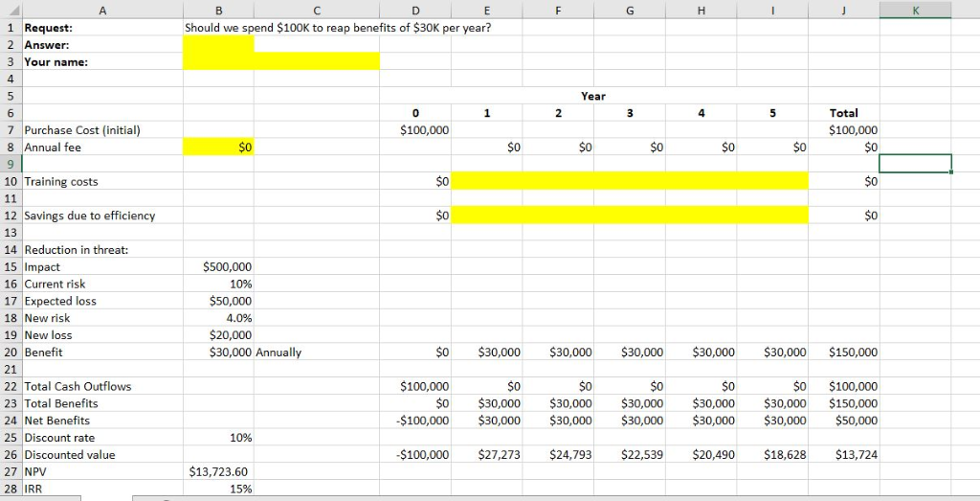980x501 pixels.
Task: Select column G header
Action: [630, 10]
